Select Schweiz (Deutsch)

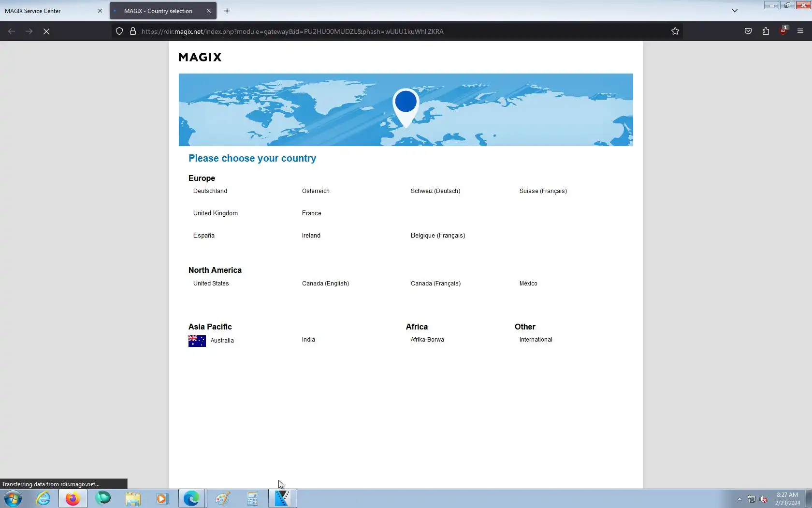coord(435,191)
